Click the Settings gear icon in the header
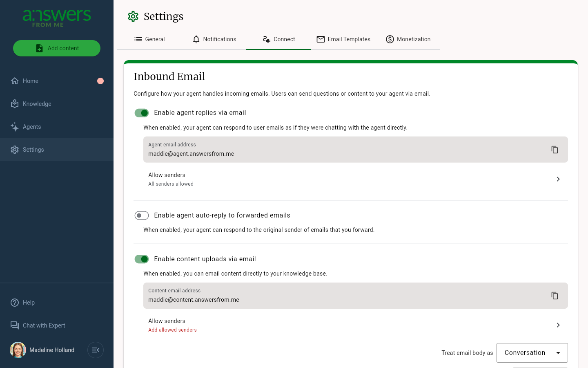 [x=133, y=16]
